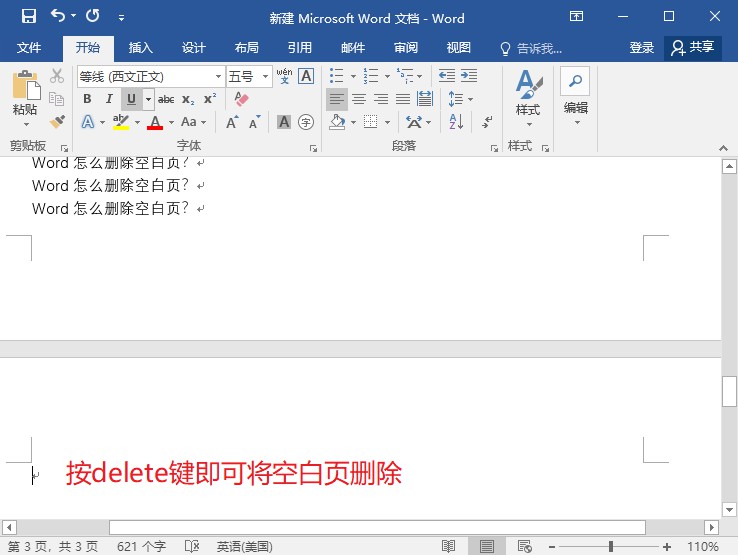Redo or repeat the last action

click(93, 16)
